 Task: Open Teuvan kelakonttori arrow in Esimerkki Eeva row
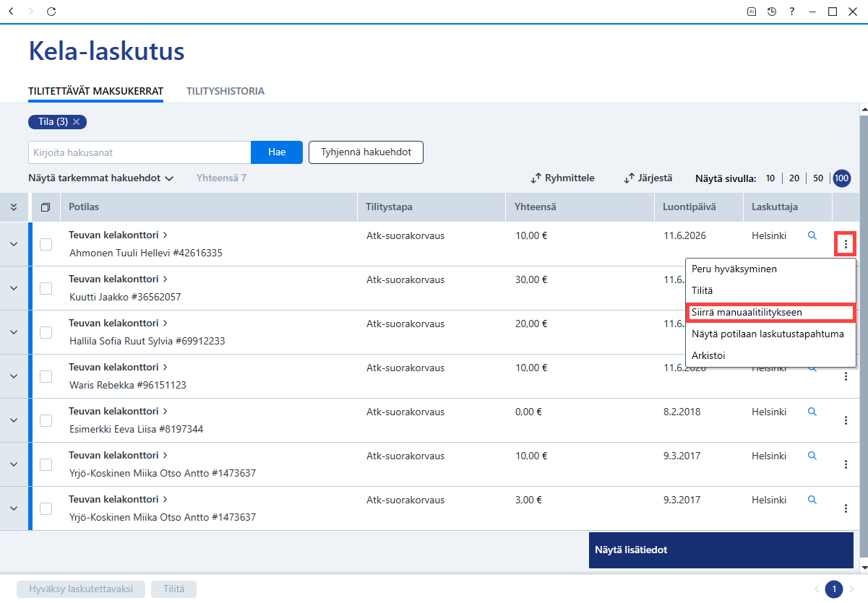165,411
